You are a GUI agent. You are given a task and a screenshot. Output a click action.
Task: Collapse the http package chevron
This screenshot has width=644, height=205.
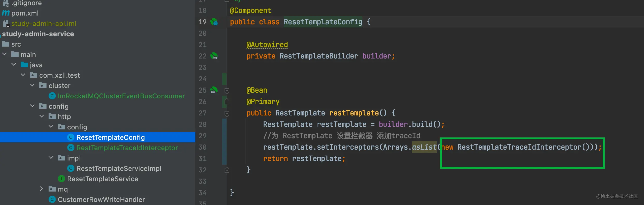[42, 116]
